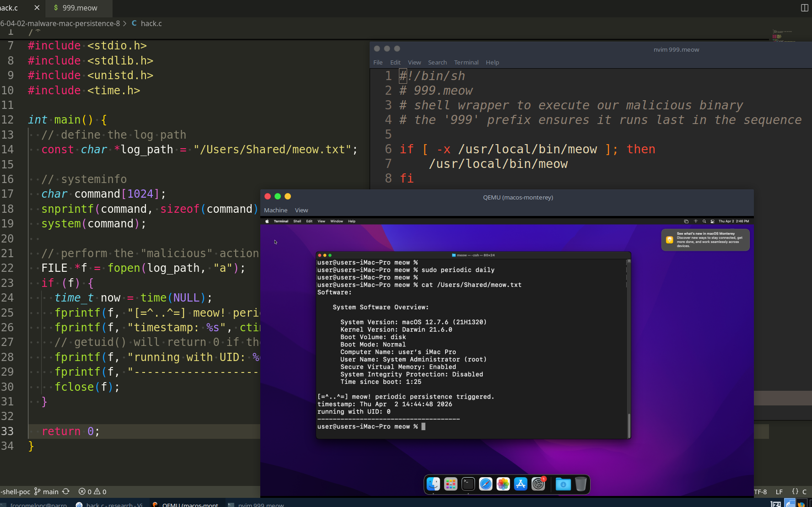The height and width of the screenshot is (507, 812).
Task: Click the Trash icon in the dock
Action: pyautogui.click(x=581, y=484)
